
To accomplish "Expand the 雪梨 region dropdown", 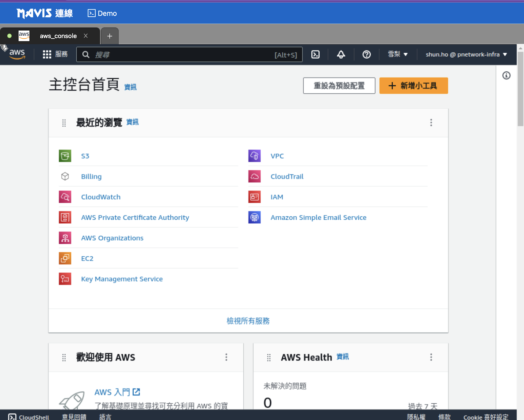I will pyautogui.click(x=398, y=54).
